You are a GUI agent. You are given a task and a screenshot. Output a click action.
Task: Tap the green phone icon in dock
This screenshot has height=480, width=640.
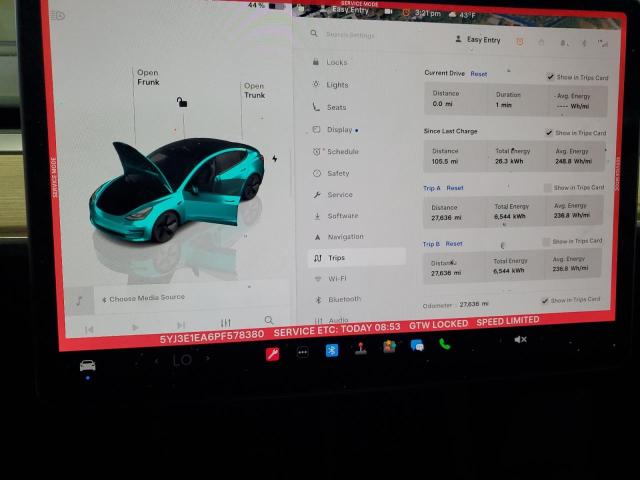[444, 344]
